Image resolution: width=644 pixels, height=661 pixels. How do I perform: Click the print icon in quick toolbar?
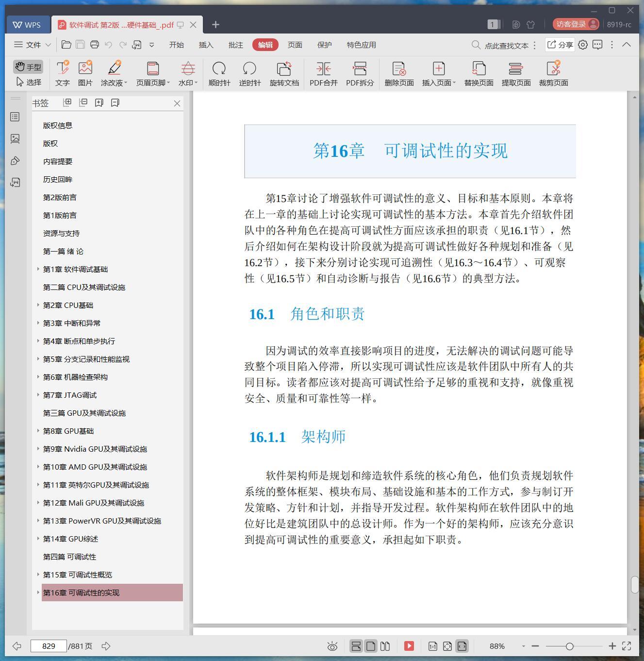(95, 45)
